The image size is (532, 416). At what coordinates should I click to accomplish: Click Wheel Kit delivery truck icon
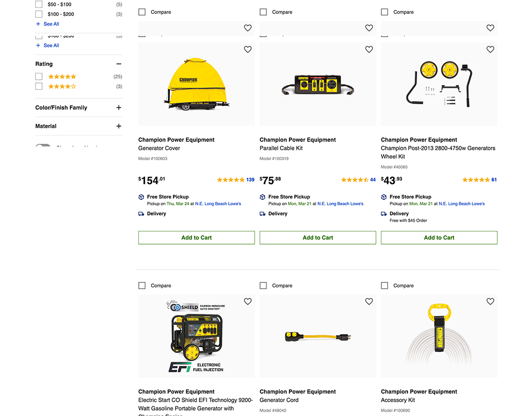pyautogui.click(x=384, y=214)
